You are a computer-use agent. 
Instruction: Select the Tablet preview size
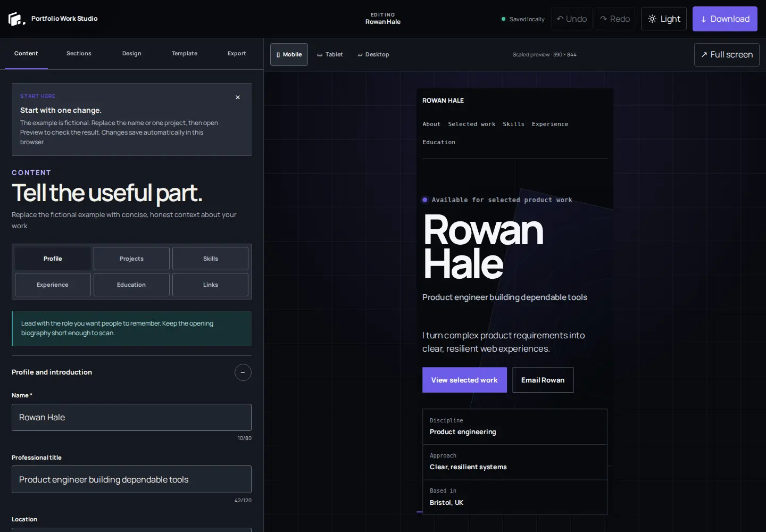[330, 55]
